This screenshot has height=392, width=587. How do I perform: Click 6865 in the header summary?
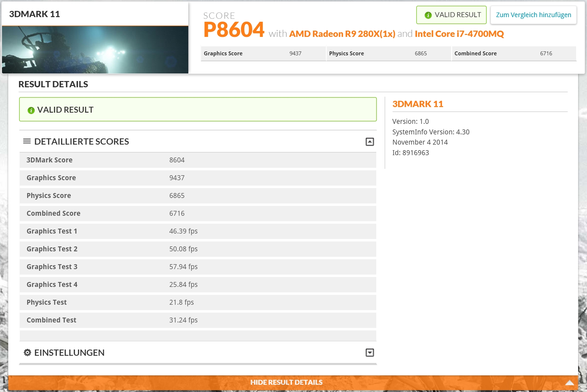421,53
